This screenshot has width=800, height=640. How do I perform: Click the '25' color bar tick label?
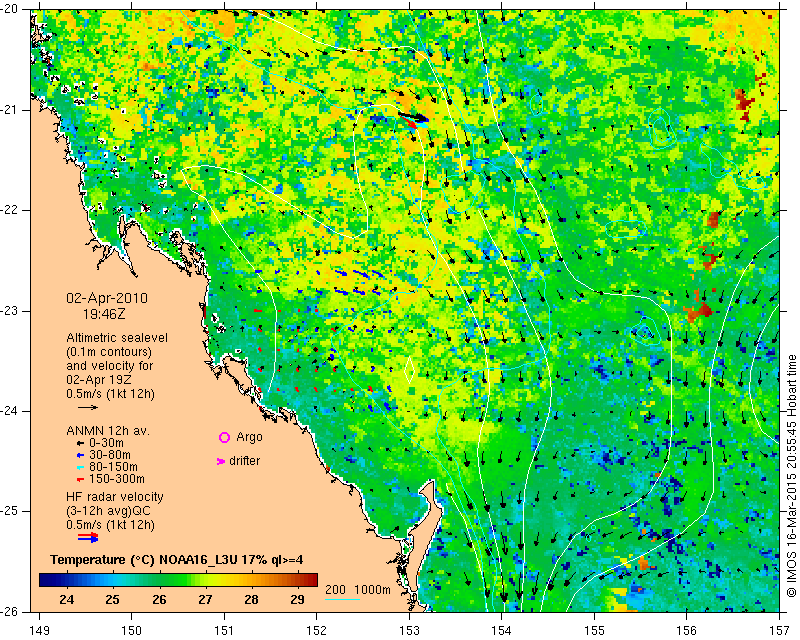tap(112, 600)
